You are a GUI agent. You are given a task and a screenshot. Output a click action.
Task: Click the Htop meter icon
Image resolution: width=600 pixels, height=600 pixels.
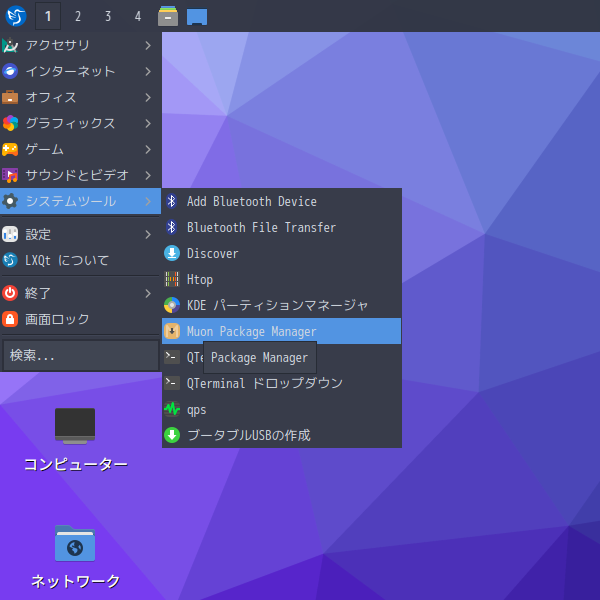pyautogui.click(x=172, y=279)
